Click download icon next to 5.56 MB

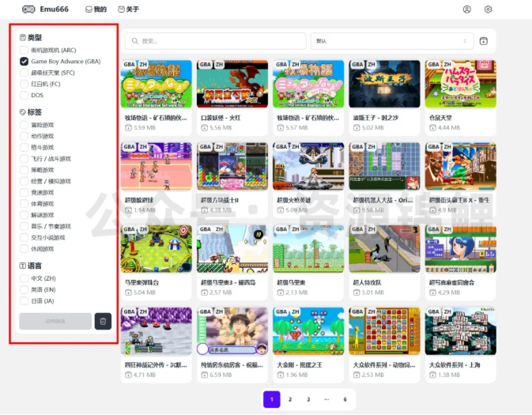[204, 127]
